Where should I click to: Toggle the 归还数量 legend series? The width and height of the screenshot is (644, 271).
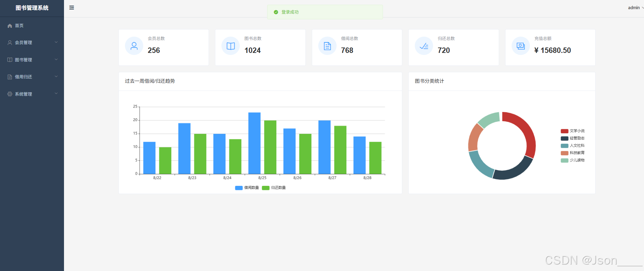click(274, 188)
